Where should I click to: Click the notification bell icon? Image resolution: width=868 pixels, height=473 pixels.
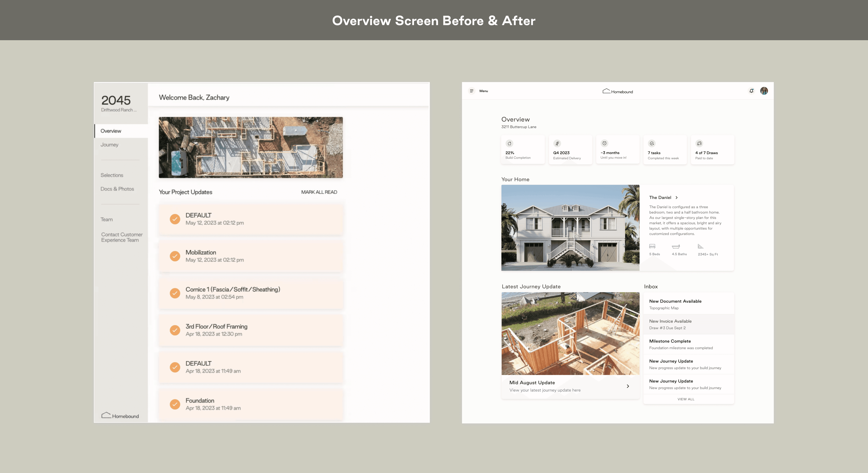[x=751, y=91]
